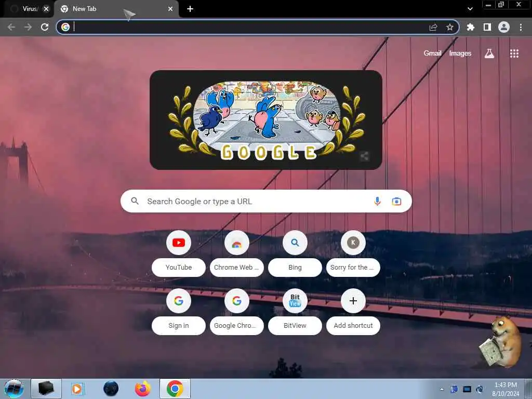Open the profile avatar menu
532x399 pixels.
click(x=504, y=27)
